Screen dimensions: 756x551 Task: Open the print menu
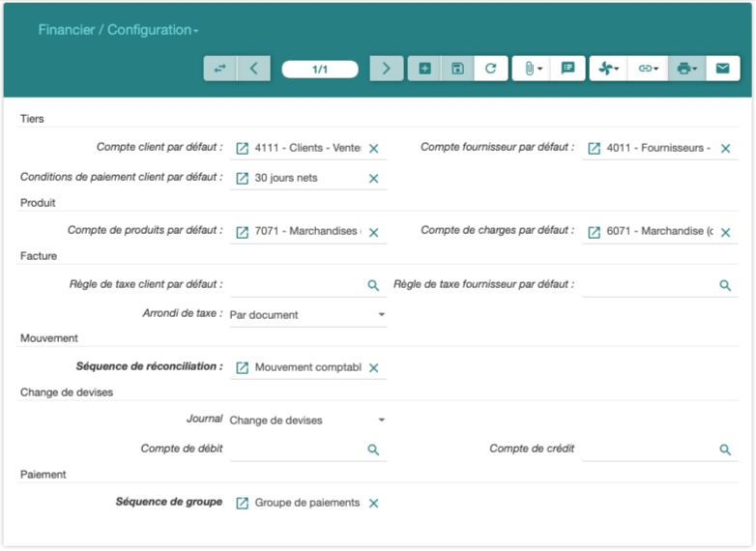[x=687, y=69]
